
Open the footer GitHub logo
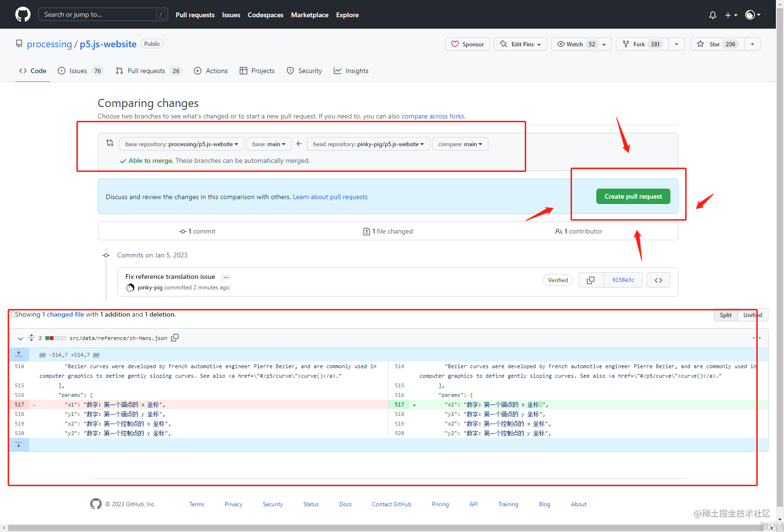pyautogui.click(x=96, y=504)
